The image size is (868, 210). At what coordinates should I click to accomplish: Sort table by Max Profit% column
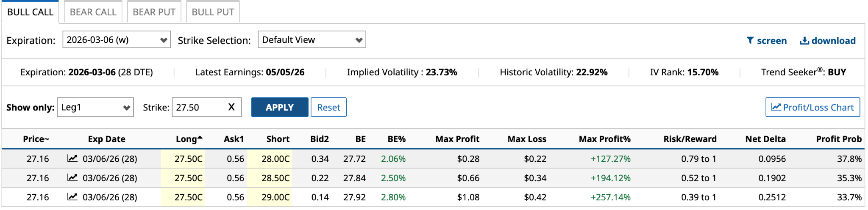604,139
